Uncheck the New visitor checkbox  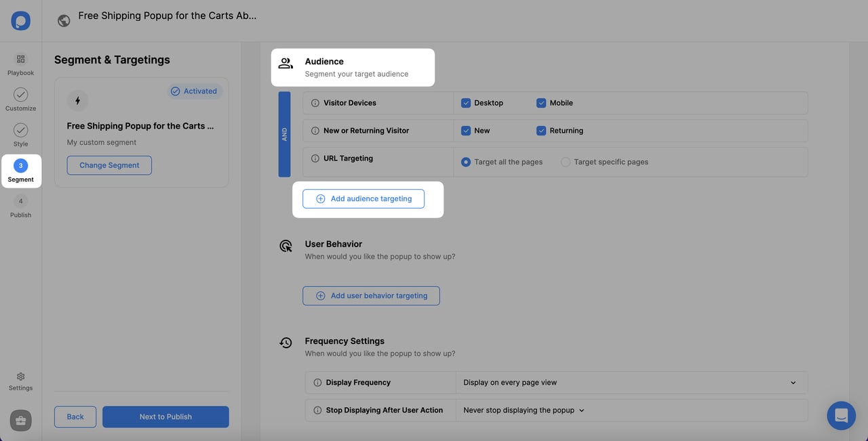coord(466,131)
